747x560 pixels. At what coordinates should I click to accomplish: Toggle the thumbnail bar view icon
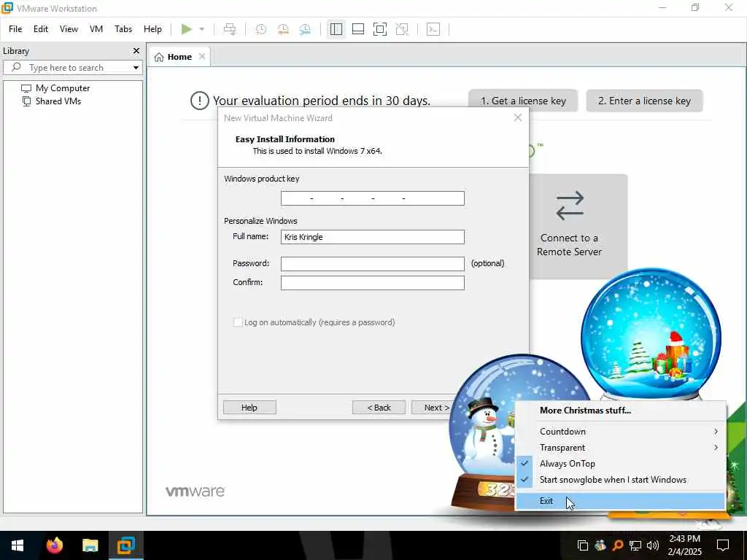[357, 29]
